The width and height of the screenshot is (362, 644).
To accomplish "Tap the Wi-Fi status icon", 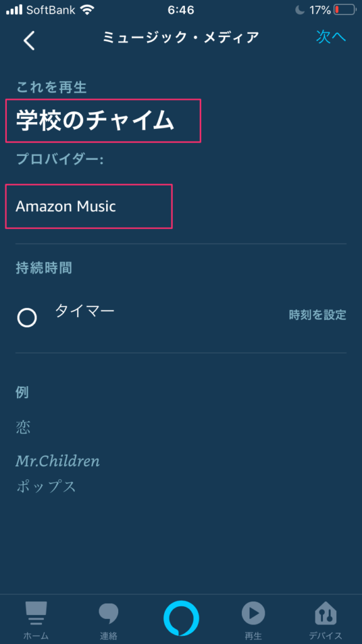I will click(87, 10).
